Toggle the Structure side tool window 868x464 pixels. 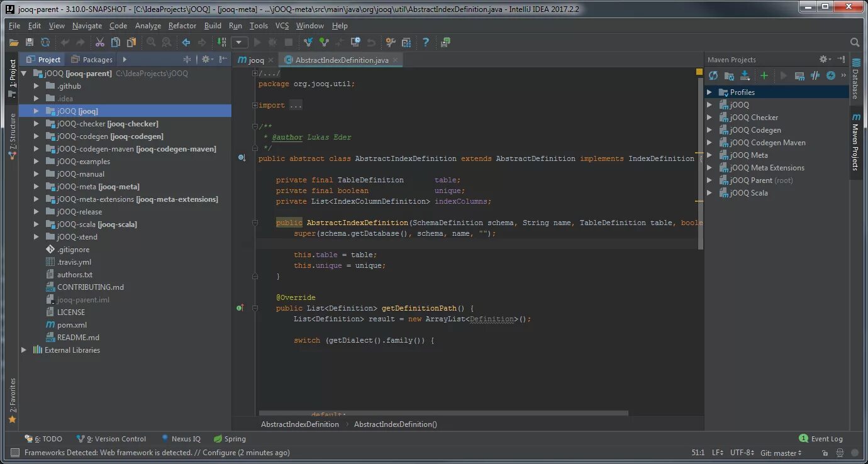12,136
